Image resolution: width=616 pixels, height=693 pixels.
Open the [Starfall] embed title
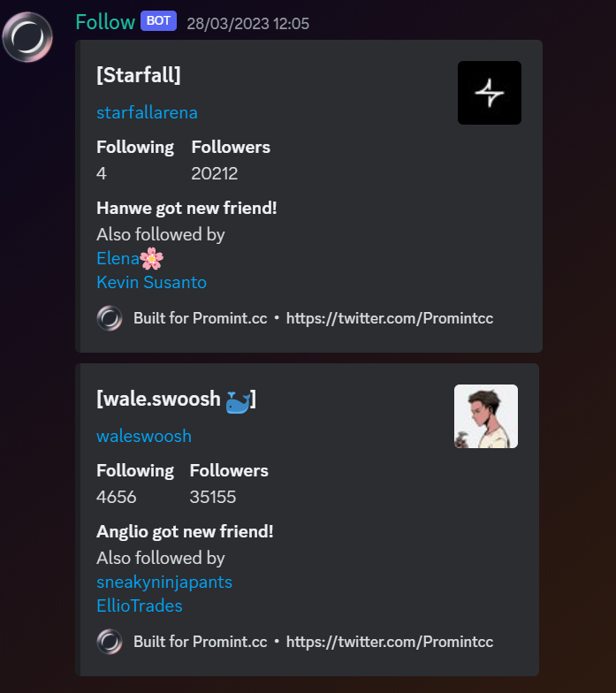coord(139,74)
